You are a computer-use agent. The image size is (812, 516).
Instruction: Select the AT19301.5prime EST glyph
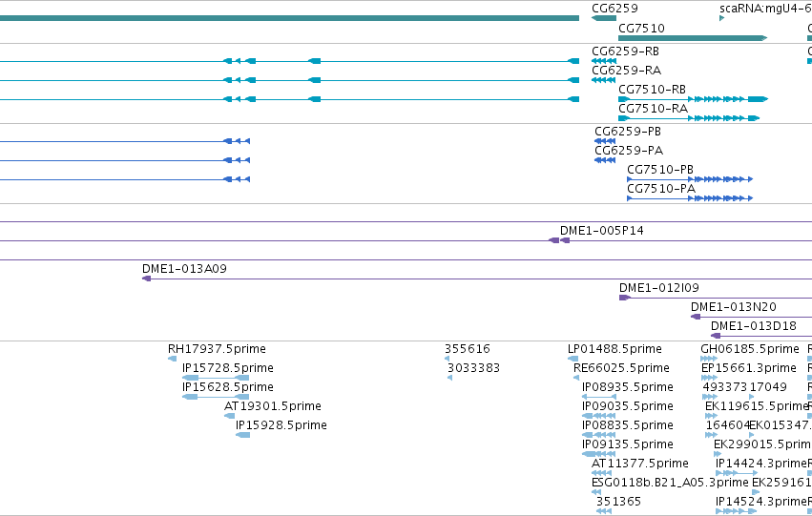229,416
